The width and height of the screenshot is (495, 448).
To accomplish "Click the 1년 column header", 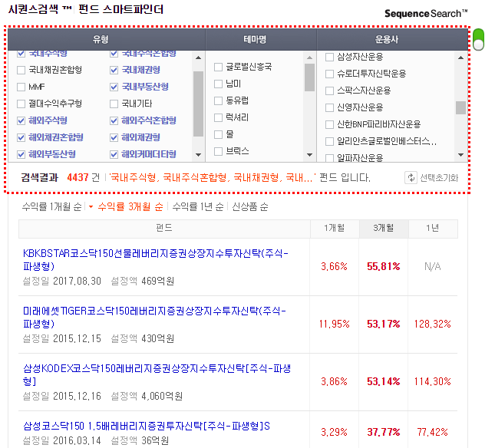I will click(433, 229).
